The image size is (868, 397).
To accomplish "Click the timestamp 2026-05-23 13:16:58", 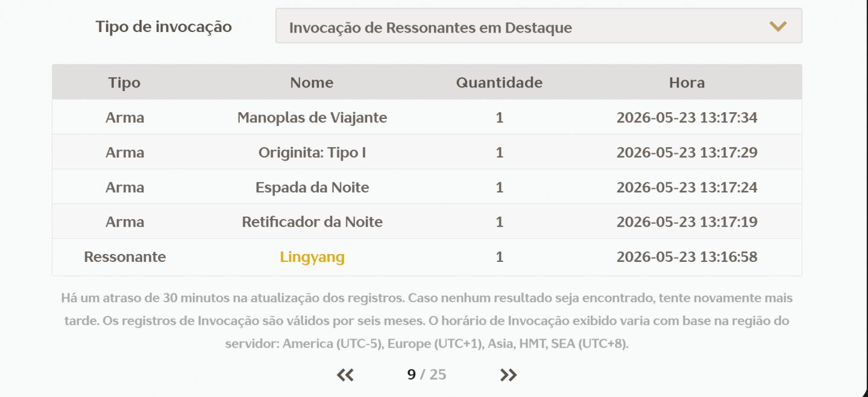I will tap(687, 257).
